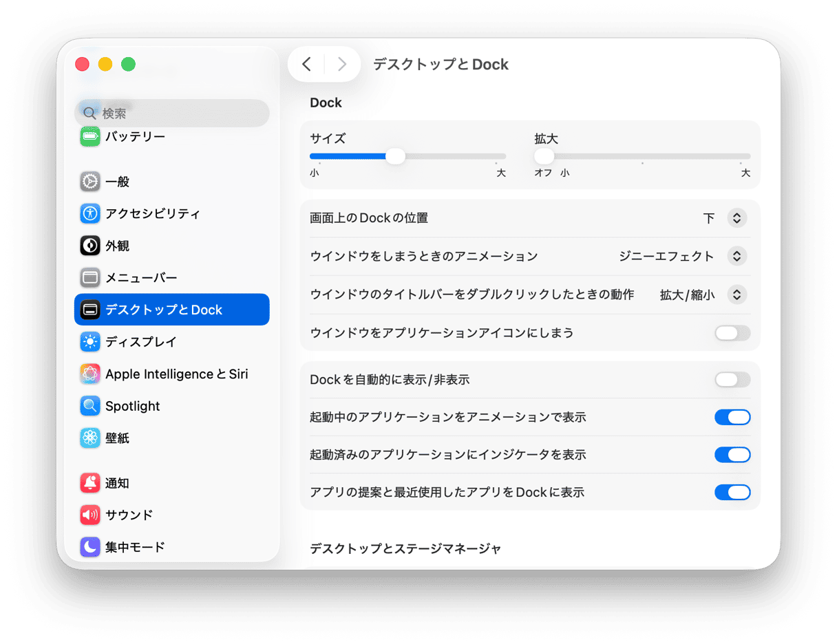The image size is (837, 644).
Task: Select the アクセシビリティ accessibility icon
Action: [90, 214]
